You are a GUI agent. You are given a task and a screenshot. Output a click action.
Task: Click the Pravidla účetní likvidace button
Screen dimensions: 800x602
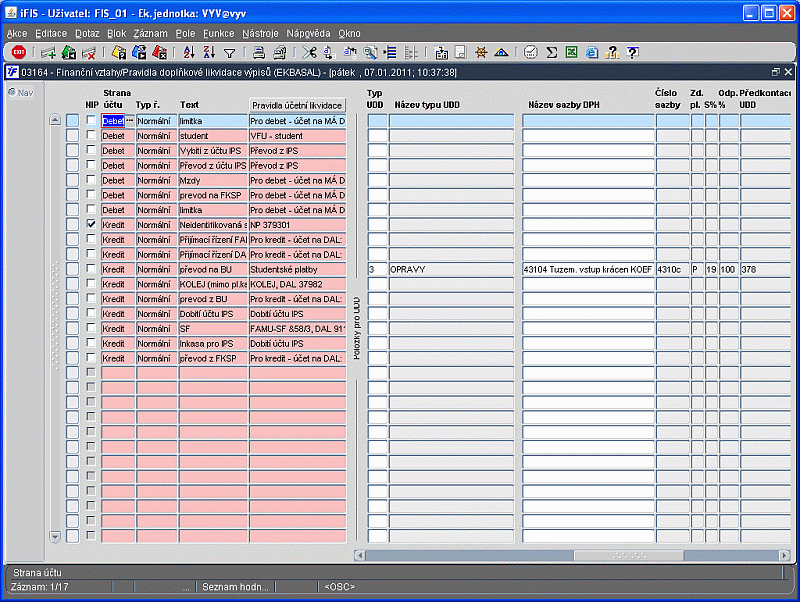click(297, 106)
